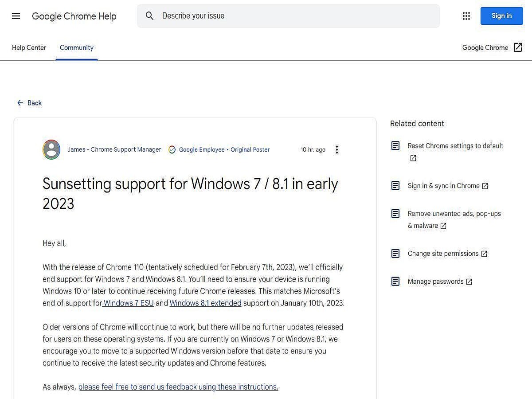The image size is (532, 399).
Task: Open the Google apps grid
Action: [x=466, y=16]
